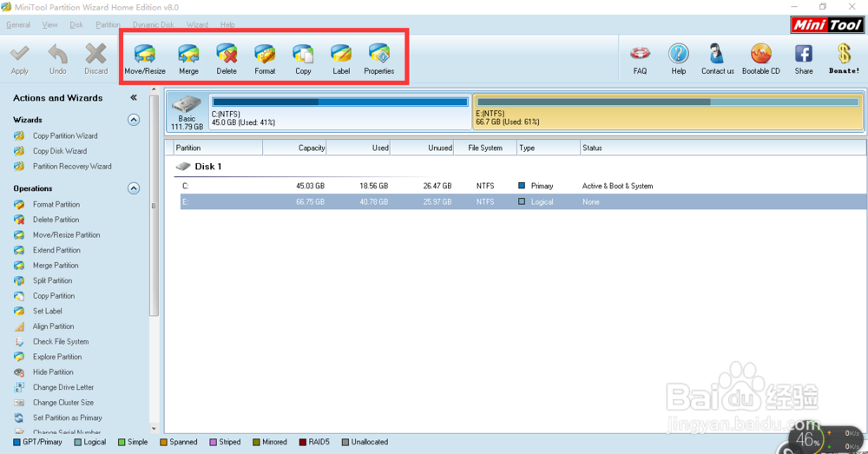This screenshot has height=454, width=868.
Task: Collapse the Wizards section
Action: point(134,120)
